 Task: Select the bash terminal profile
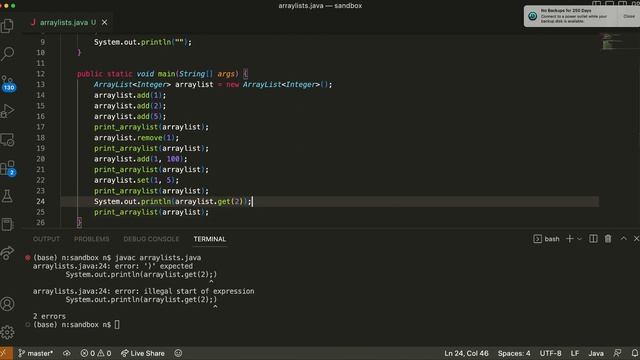(x=546, y=239)
